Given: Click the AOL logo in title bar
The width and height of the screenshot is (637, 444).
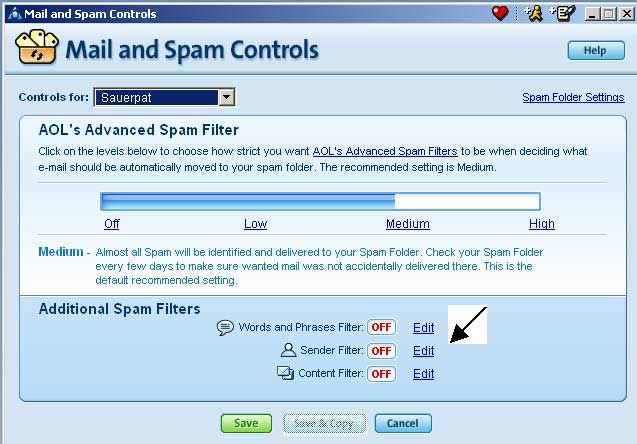Looking at the screenshot, I should tap(14, 14).
